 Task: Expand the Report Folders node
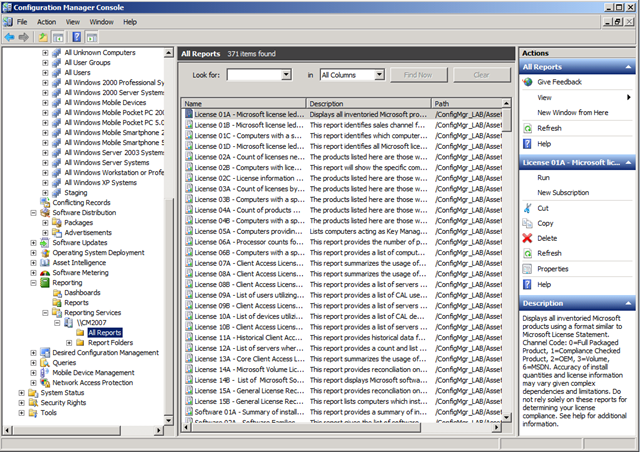[69, 343]
